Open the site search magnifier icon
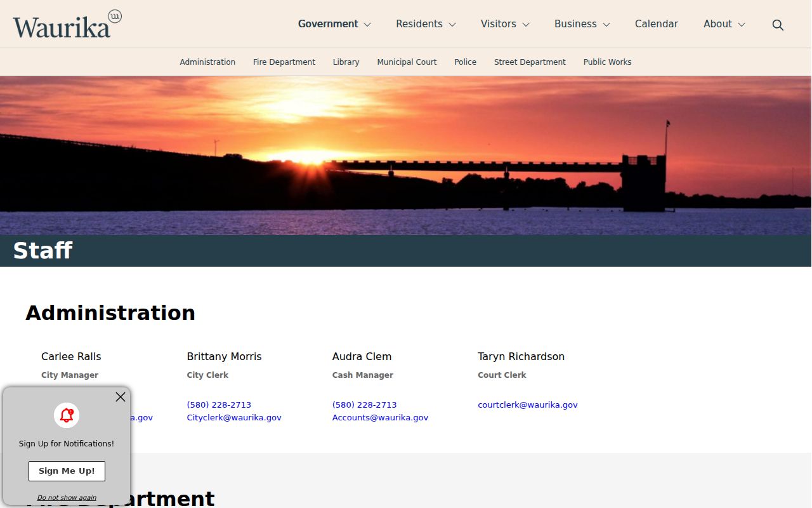The width and height of the screenshot is (812, 508). coord(778,25)
